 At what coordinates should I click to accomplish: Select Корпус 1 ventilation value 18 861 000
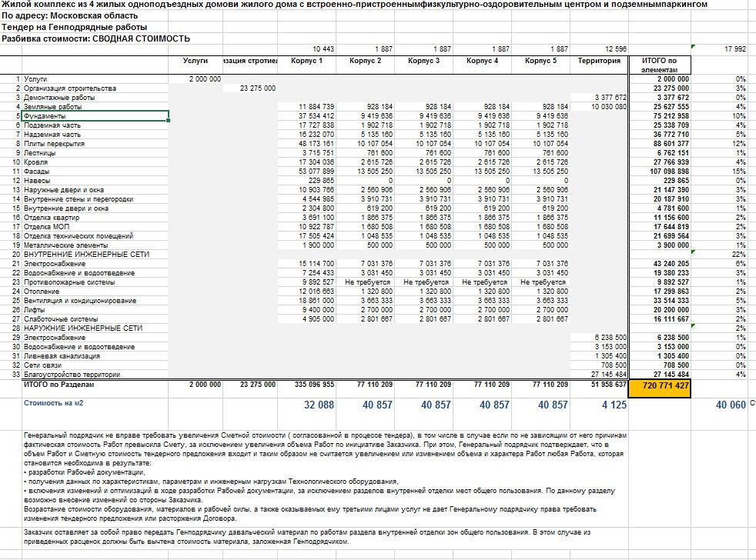(316, 300)
